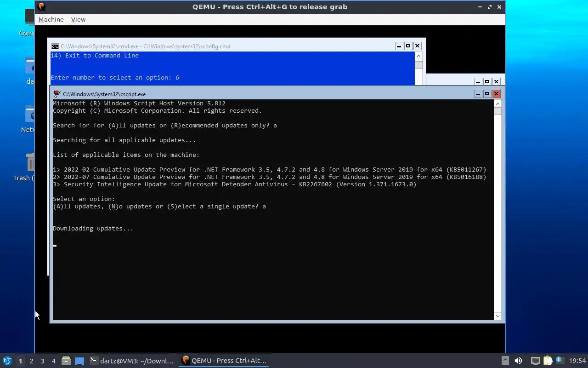
Task: Click the KB5016188 update line
Action: click(269, 177)
